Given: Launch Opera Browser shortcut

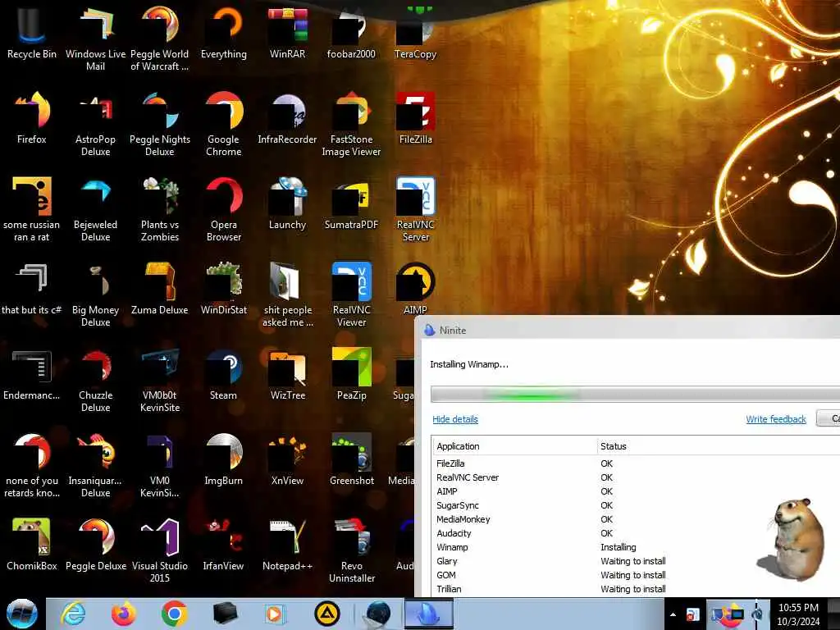Looking at the screenshot, I should (223, 209).
